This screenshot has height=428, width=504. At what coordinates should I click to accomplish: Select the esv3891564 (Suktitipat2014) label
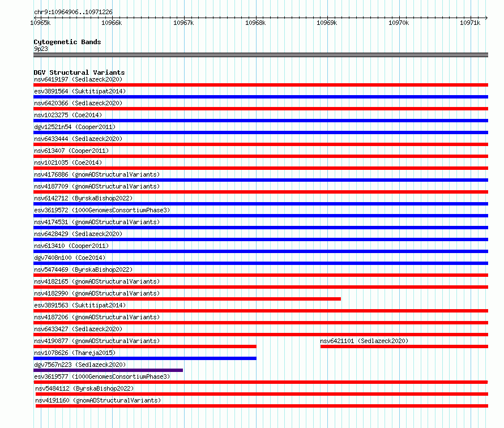[x=80, y=91]
